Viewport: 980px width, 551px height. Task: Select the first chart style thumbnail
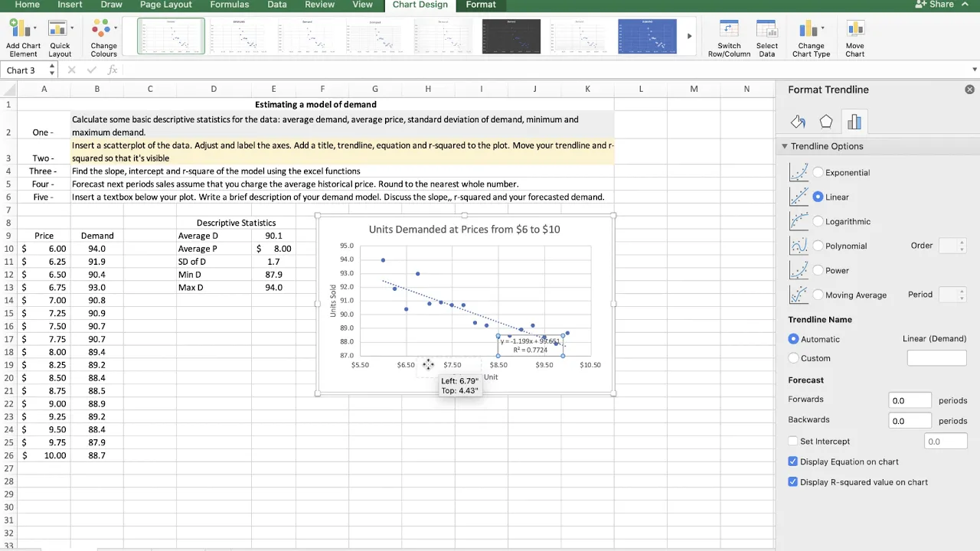[171, 36]
